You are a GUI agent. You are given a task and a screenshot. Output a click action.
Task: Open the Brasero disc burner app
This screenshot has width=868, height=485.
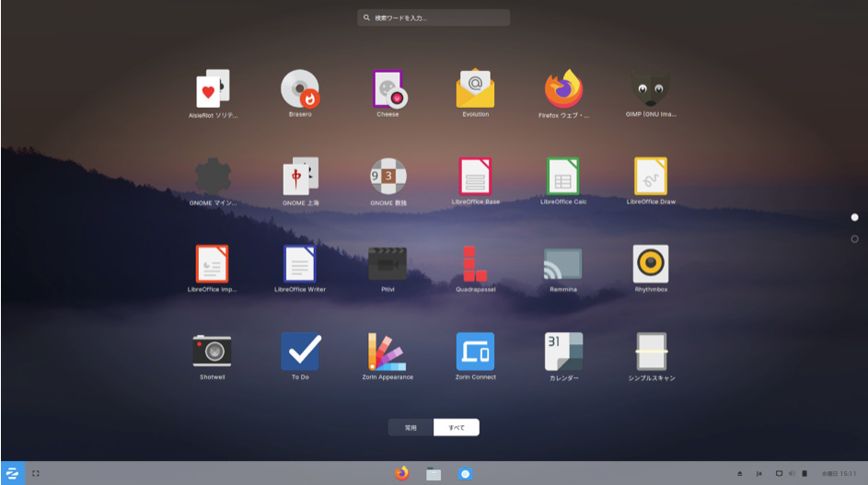pyautogui.click(x=300, y=89)
